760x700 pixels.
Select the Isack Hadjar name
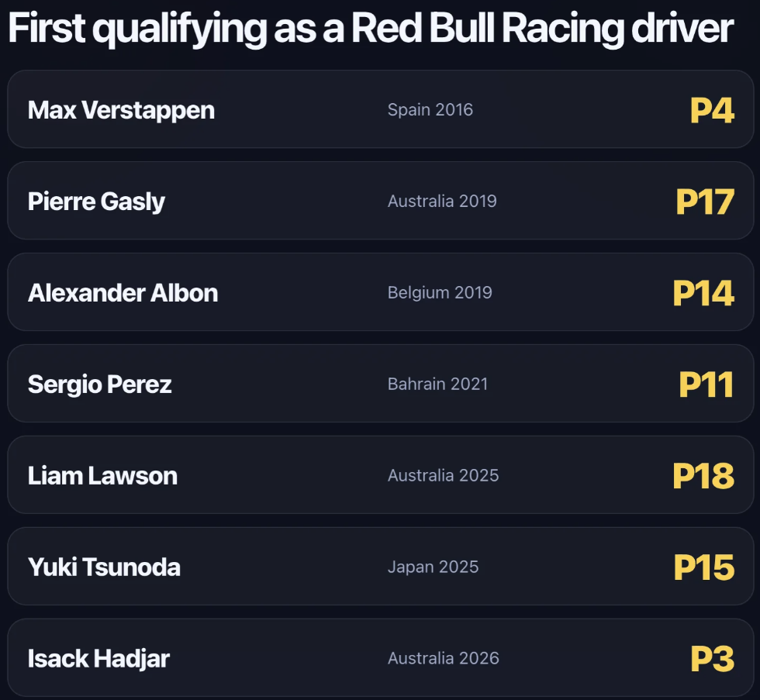(98, 659)
